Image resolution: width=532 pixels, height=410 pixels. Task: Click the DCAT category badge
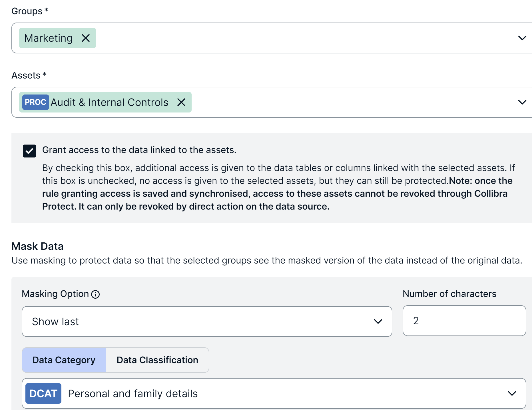click(x=43, y=393)
